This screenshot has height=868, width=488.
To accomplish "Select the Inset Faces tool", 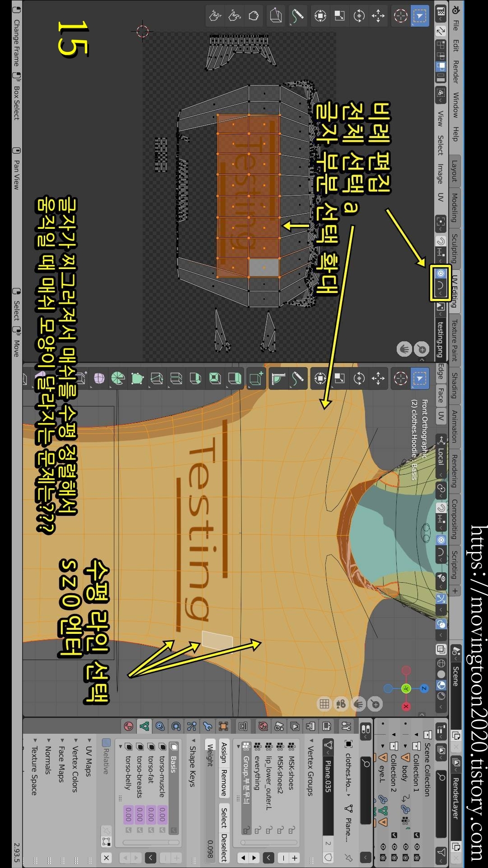I will coord(215,378).
